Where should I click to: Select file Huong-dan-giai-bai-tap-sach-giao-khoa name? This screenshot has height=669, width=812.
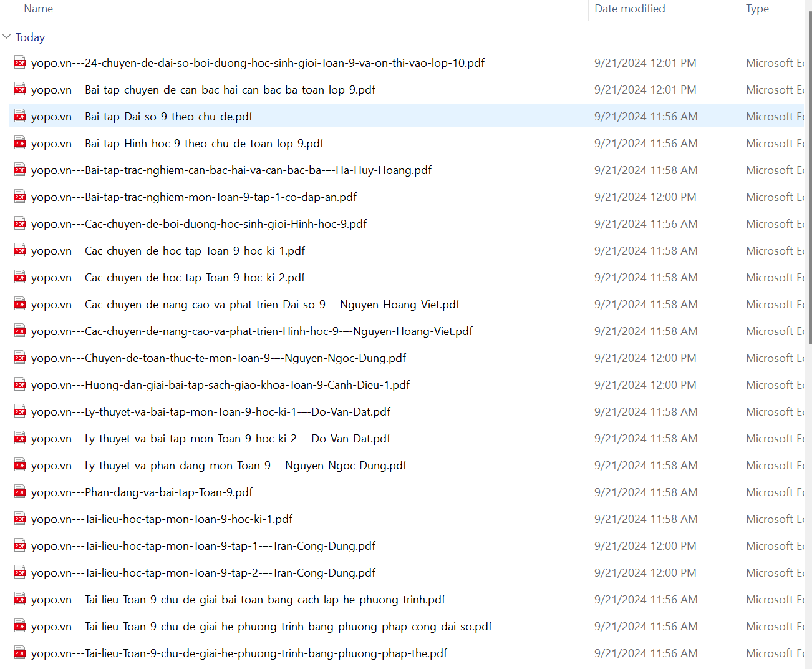point(220,385)
